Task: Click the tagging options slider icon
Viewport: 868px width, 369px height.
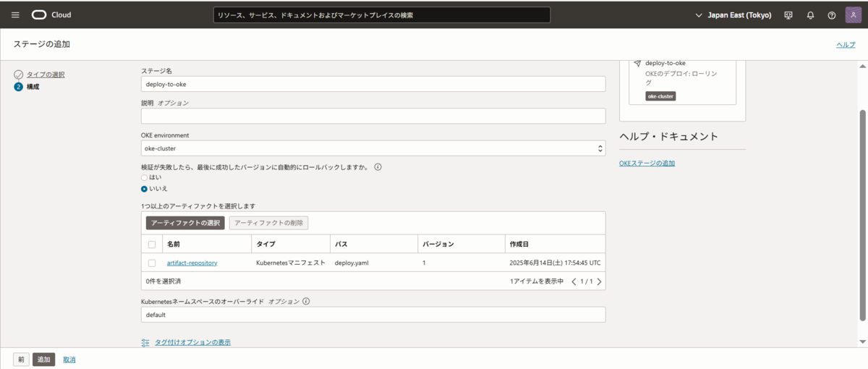Action: (145, 342)
